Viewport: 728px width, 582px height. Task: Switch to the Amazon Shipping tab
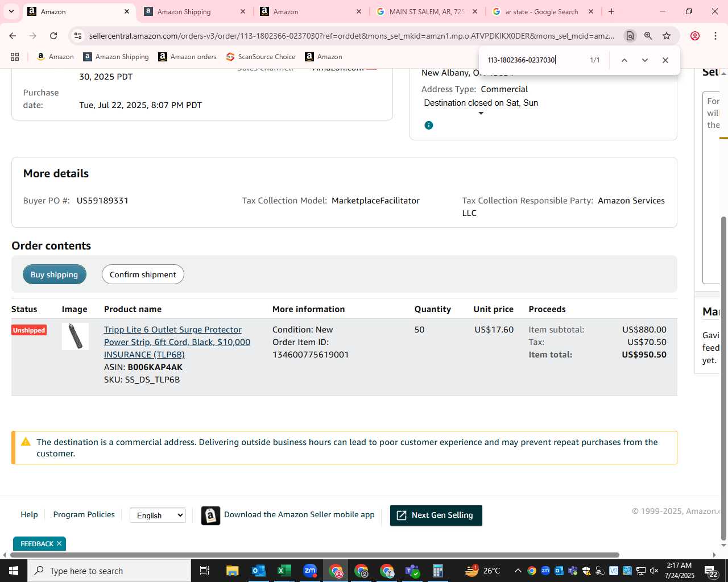pyautogui.click(x=194, y=11)
